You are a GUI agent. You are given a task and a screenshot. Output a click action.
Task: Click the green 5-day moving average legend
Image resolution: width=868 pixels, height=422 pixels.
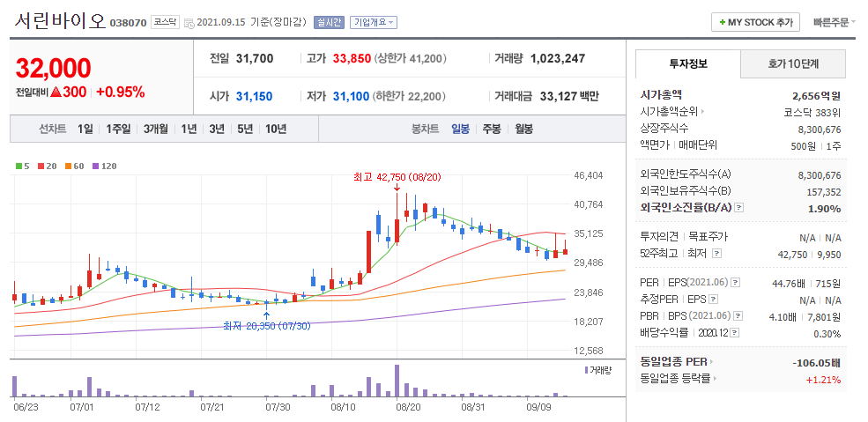coord(22,166)
